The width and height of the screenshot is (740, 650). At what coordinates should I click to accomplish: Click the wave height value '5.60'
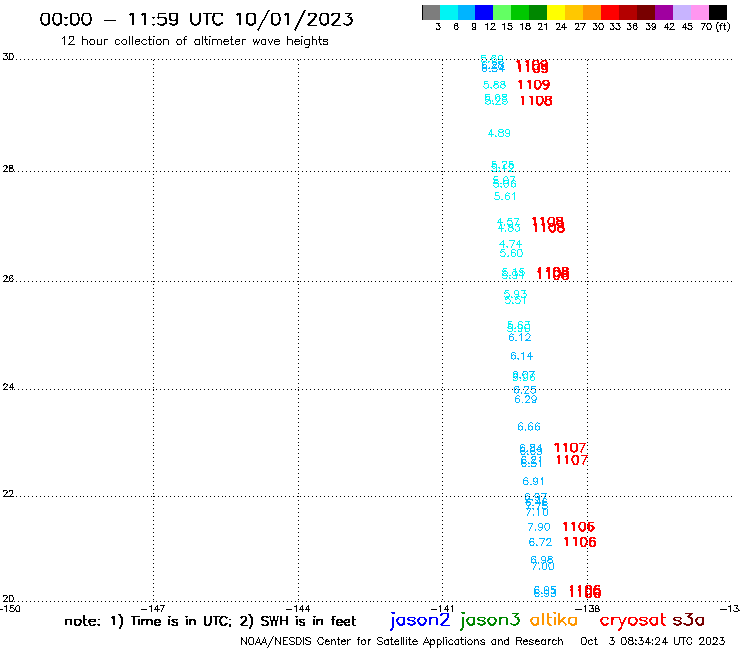tap(511, 253)
